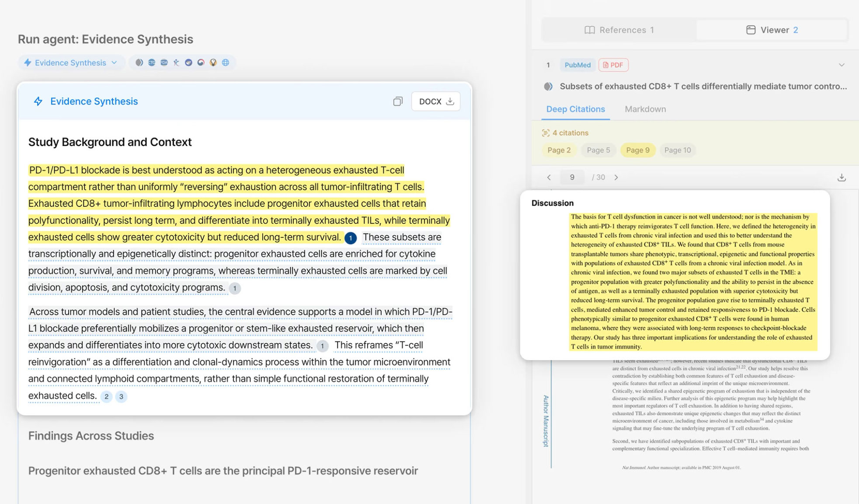Screen dimensions: 859x504
Task: Download report as DOCX
Action: click(x=436, y=101)
